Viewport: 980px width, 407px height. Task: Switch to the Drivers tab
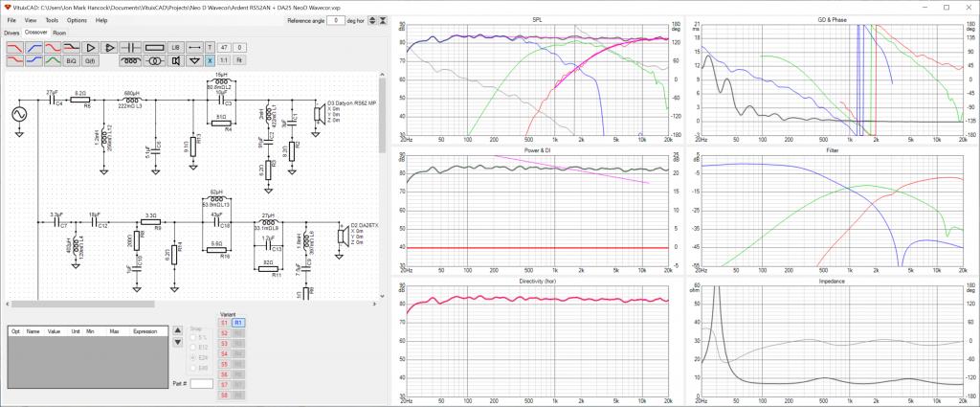click(x=11, y=33)
